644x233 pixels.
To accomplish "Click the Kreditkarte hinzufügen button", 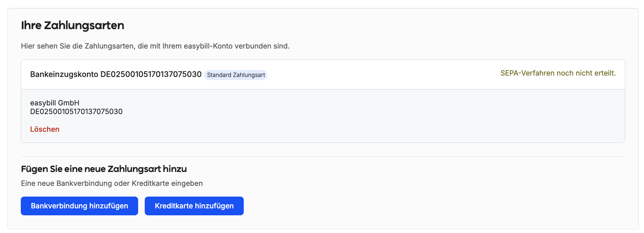I will 194,206.
